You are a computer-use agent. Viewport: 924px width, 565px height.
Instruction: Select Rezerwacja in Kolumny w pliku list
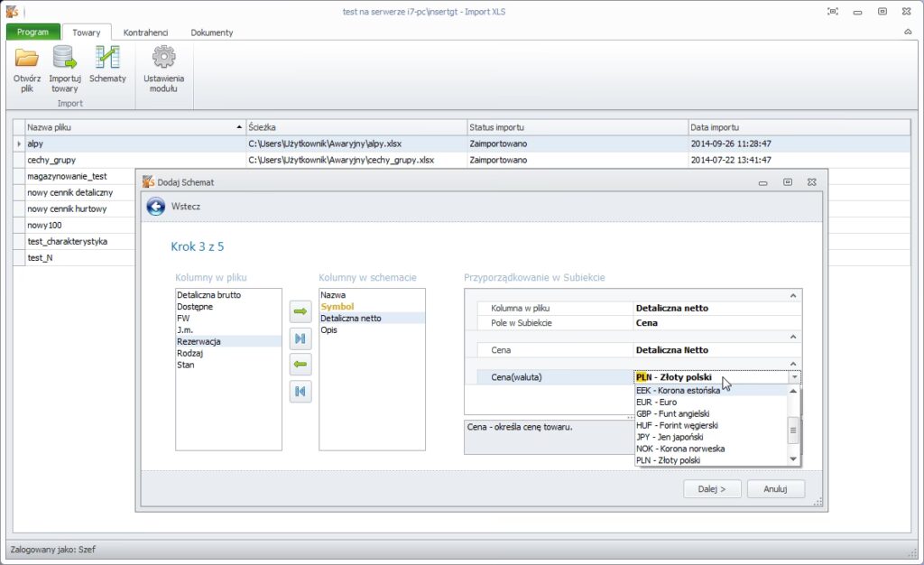pos(199,342)
